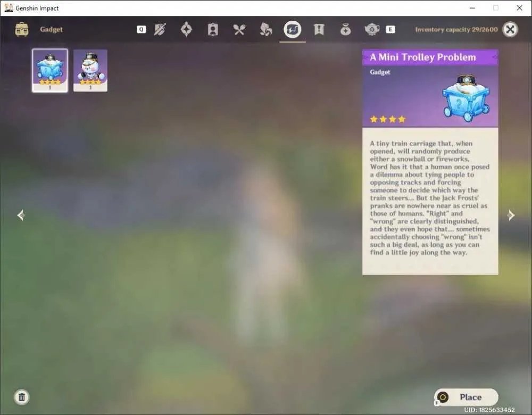Go to previous item with left arrow

click(x=21, y=215)
